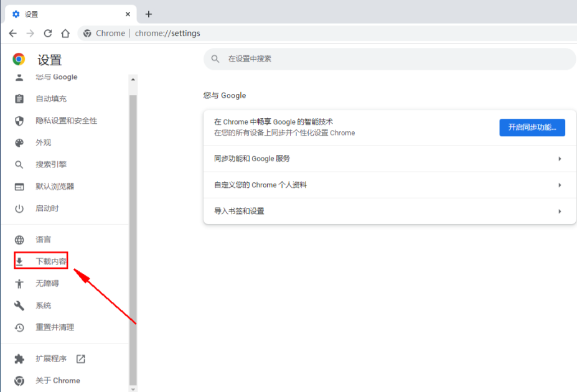Click the browser forward arrow

pyautogui.click(x=30, y=34)
